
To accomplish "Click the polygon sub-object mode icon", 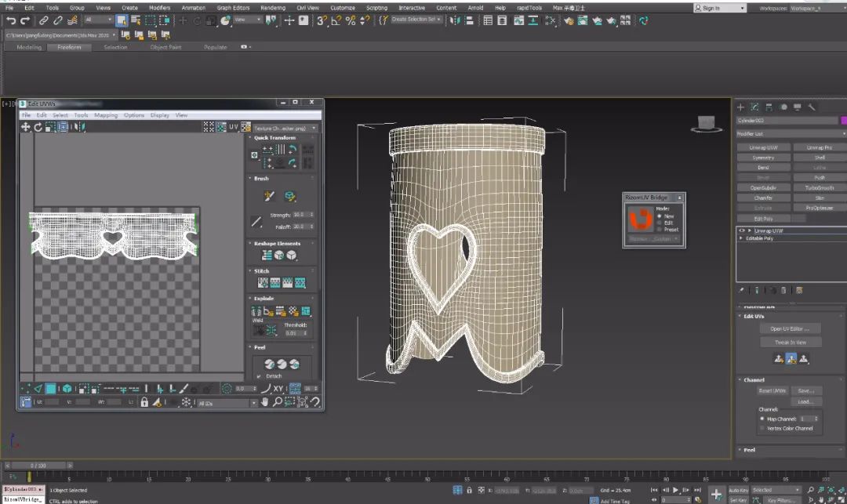I will (x=51, y=389).
